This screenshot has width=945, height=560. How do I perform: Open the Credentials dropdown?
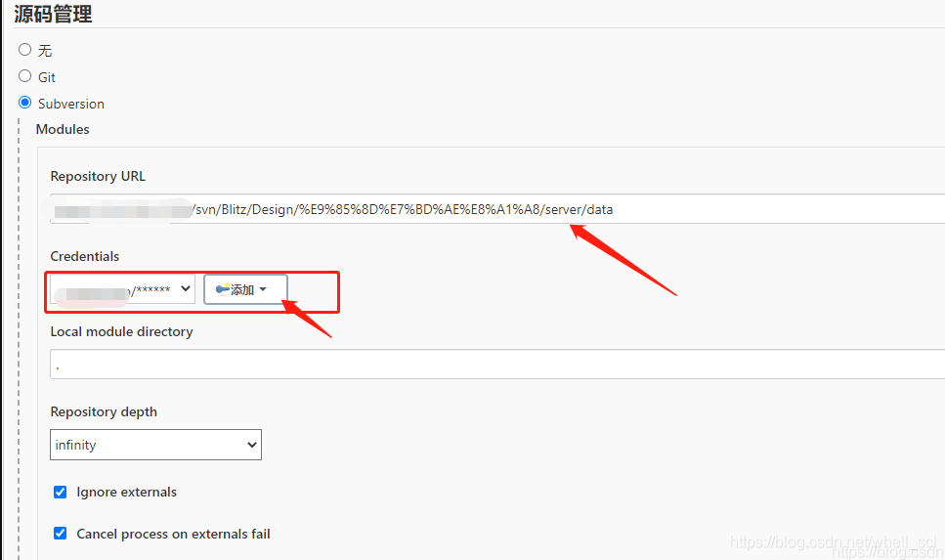[x=122, y=289]
